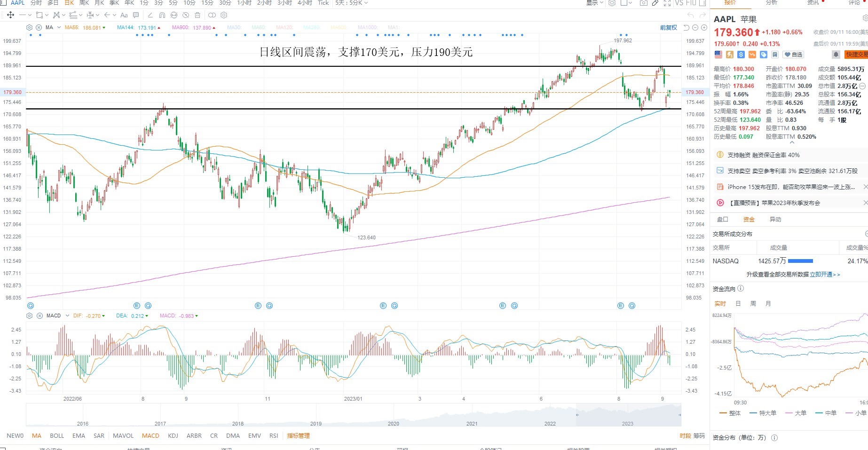
Task: Click the 筹码 chips button
Action: 699,436
